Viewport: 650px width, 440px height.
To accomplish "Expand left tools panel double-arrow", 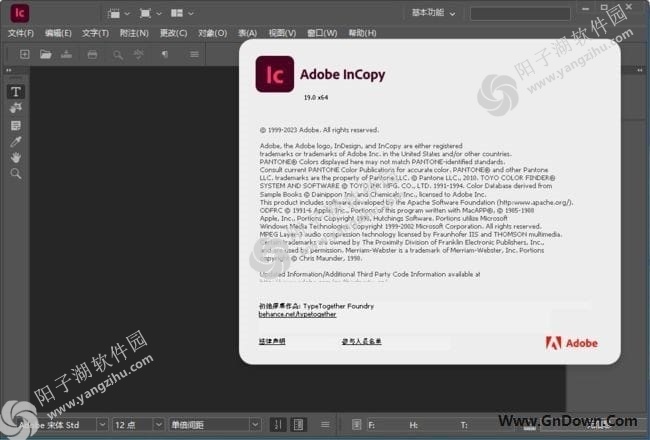I will click(x=9, y=70).
